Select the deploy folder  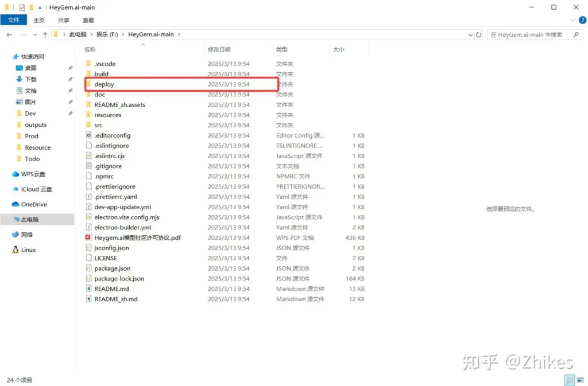[x=105, y=84]
